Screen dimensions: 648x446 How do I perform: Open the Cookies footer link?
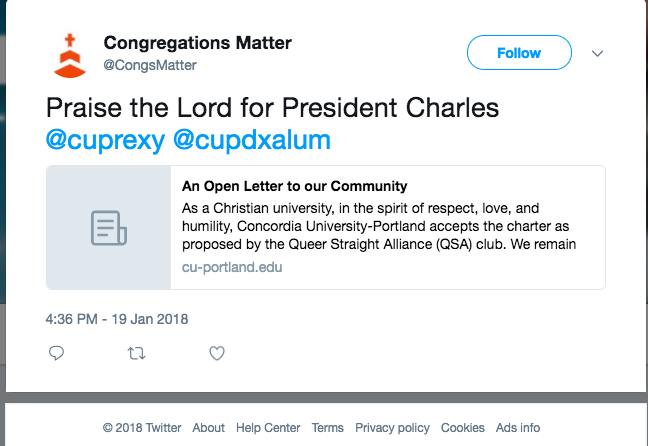(x=462, y=428)
